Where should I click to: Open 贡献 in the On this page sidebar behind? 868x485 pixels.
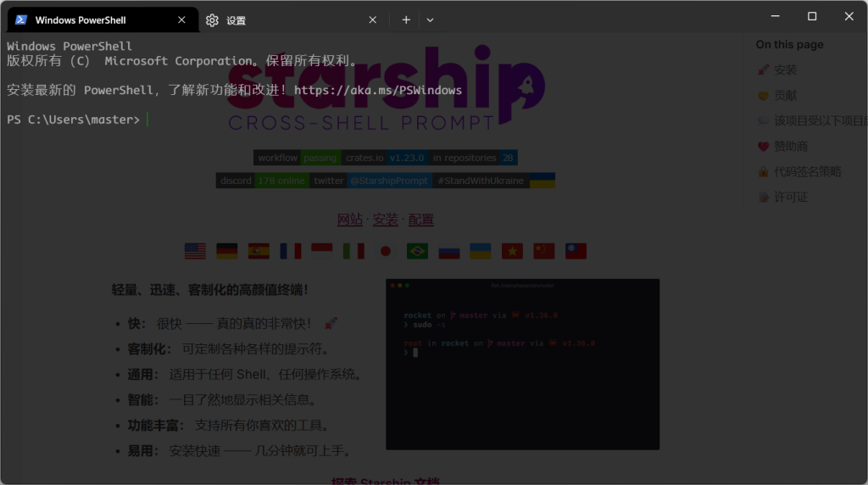click(777, 95)
